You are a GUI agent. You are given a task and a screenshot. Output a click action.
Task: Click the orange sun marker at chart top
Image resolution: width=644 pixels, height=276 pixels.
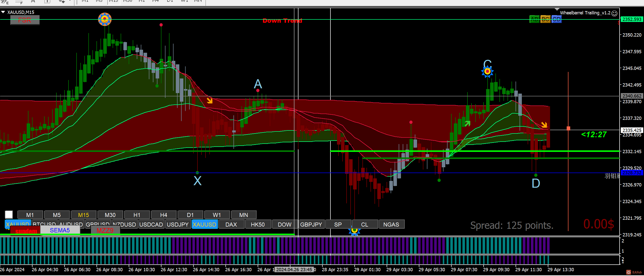[x=105, y=19]
